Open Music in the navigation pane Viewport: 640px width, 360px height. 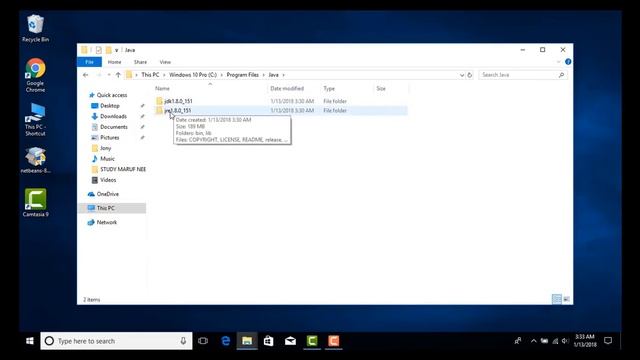point(107,159)
